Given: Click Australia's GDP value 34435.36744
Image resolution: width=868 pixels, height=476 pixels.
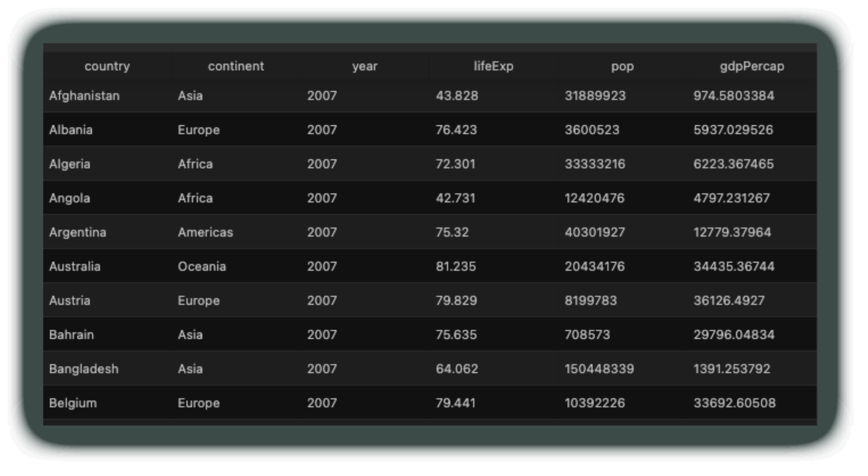Looking at the screenshot, I should tap(734, 266).
